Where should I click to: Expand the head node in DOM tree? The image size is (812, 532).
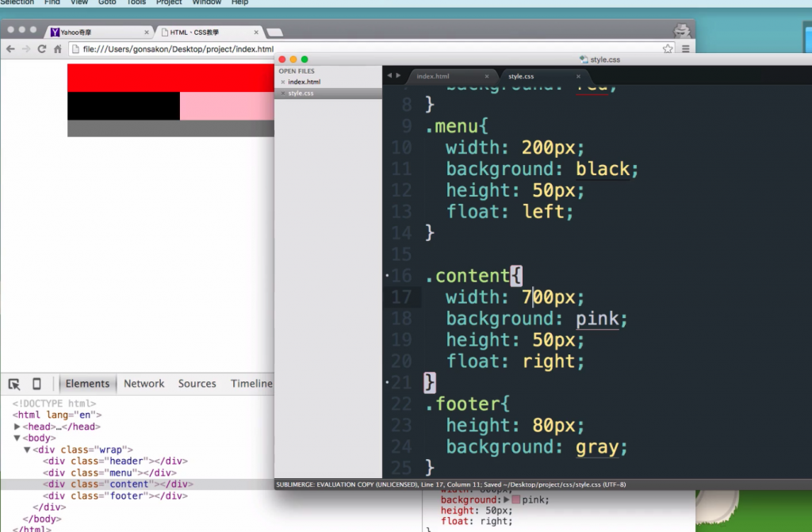tap(17, 427)
